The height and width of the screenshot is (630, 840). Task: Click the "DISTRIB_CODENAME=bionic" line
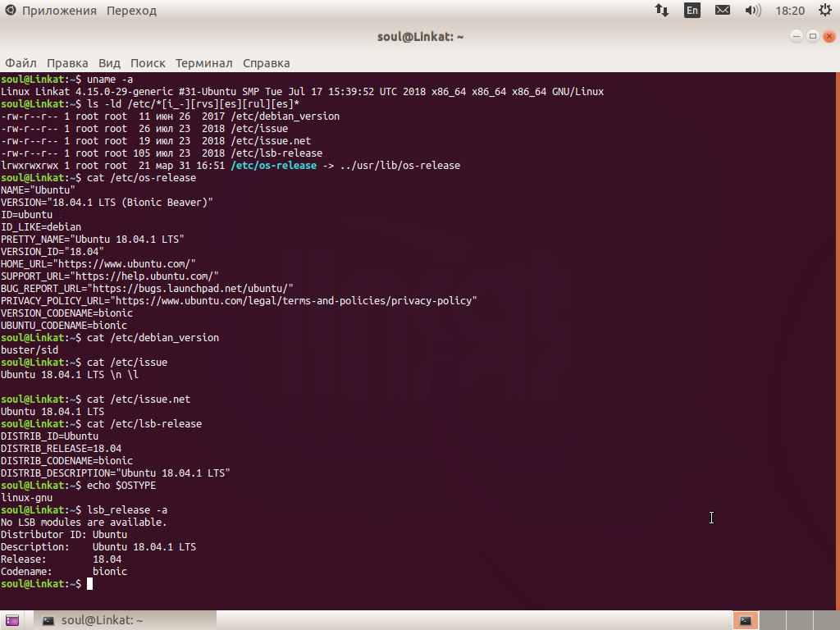coord(67,461)
